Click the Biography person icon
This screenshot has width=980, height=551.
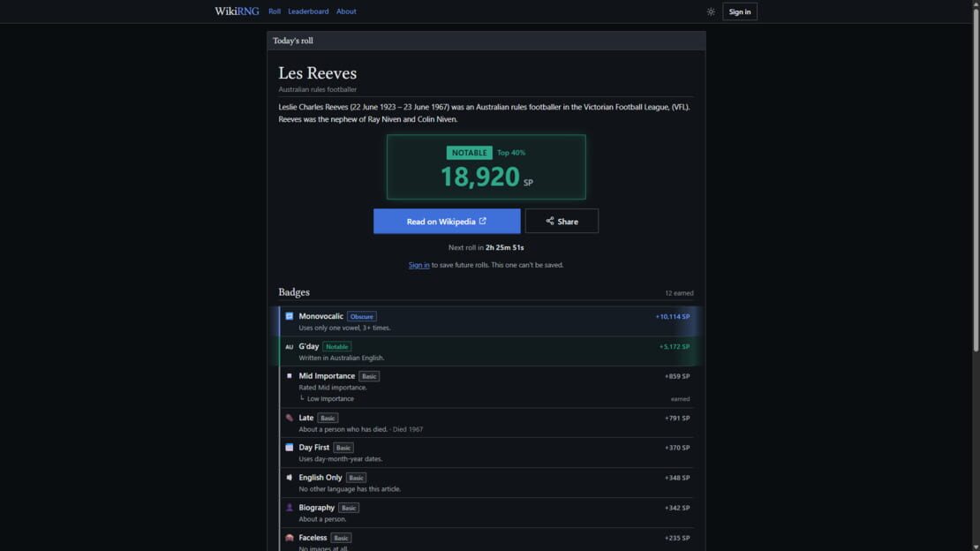290,508
